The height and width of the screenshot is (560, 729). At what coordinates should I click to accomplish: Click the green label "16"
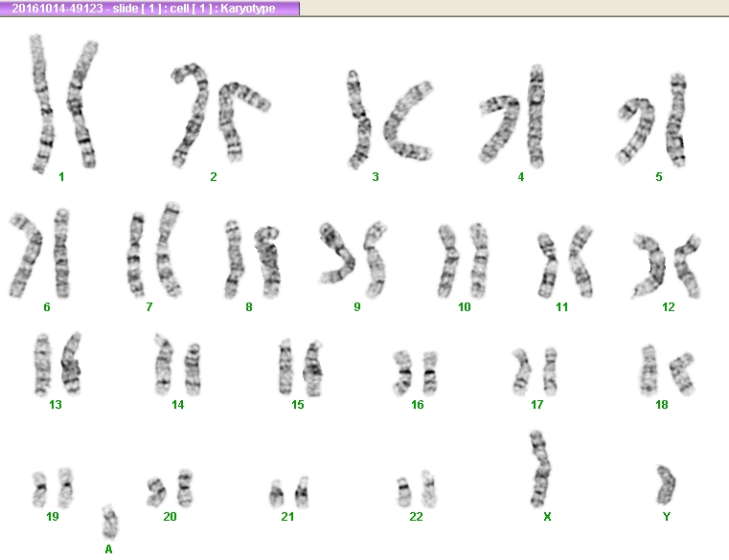(418, 404)
